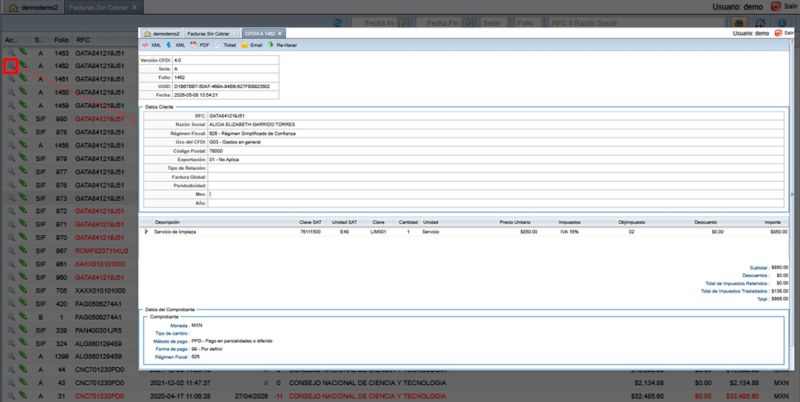Screen dimensions: 800x402
Task: Click the green tag icon for folio 1463
Action: click(x=23, y=53)
